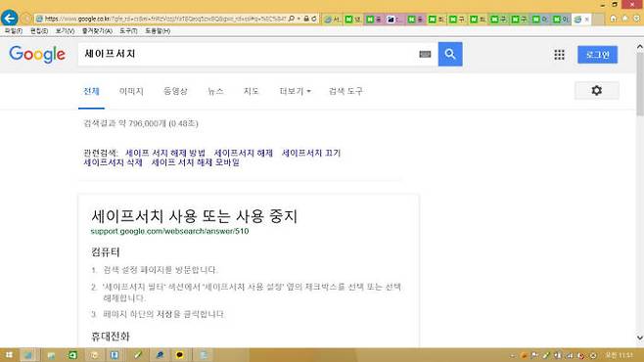Click the browser address bar URL
The width and height of the screenshot is (644, 362).
[164, 19]
